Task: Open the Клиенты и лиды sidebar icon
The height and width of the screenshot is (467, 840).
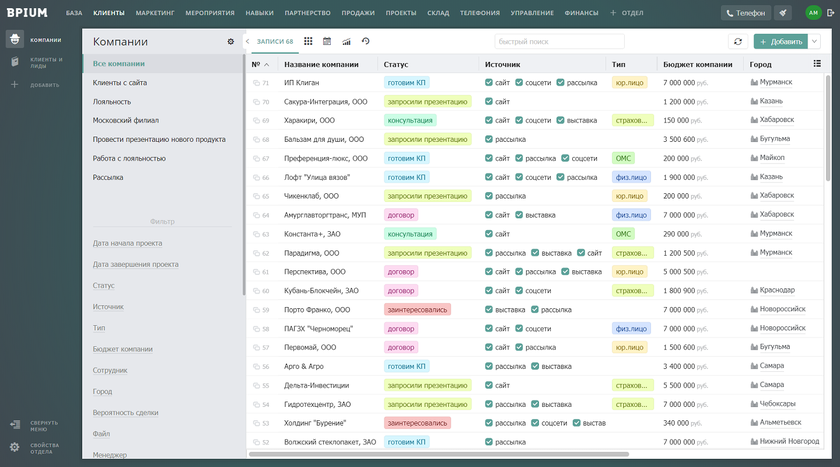Action: [x=15, y=62]
